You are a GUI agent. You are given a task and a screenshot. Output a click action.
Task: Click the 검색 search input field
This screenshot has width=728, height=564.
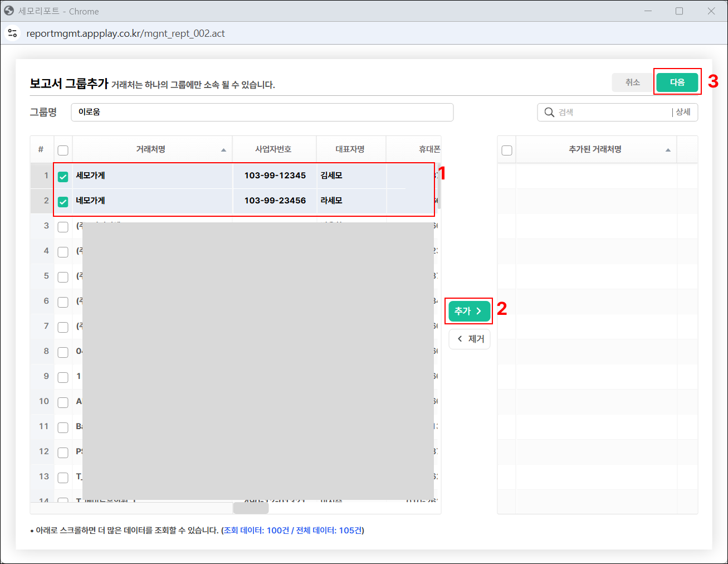(x=613, y=112)
